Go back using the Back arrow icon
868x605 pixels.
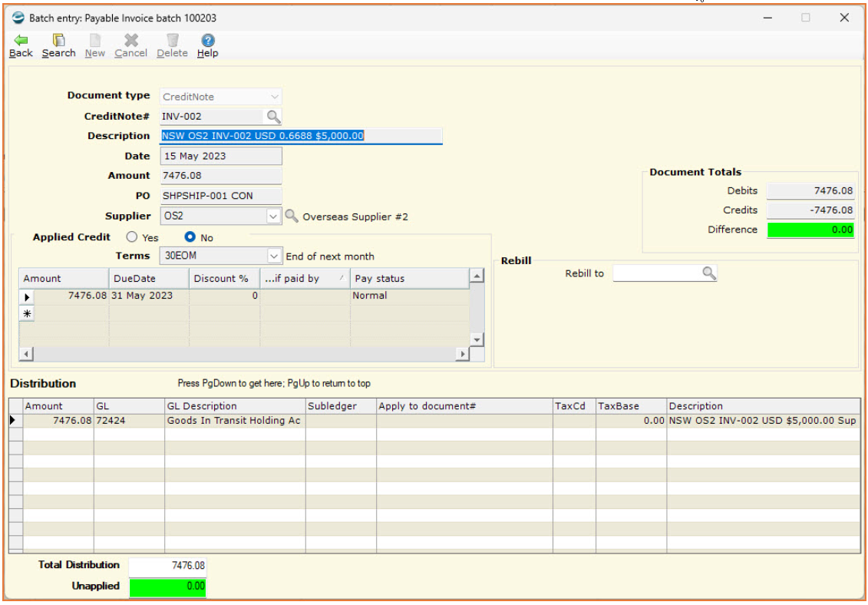[x=21, y=41]
